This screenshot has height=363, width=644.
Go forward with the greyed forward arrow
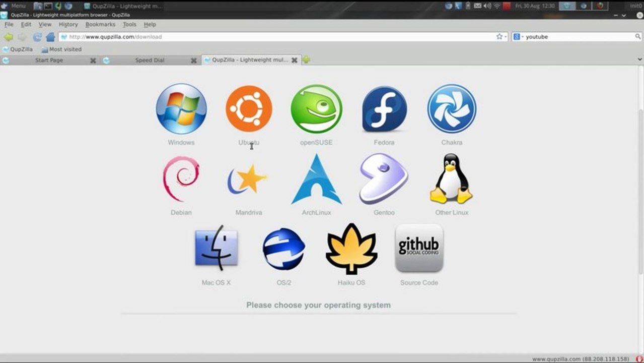point(22,37)
